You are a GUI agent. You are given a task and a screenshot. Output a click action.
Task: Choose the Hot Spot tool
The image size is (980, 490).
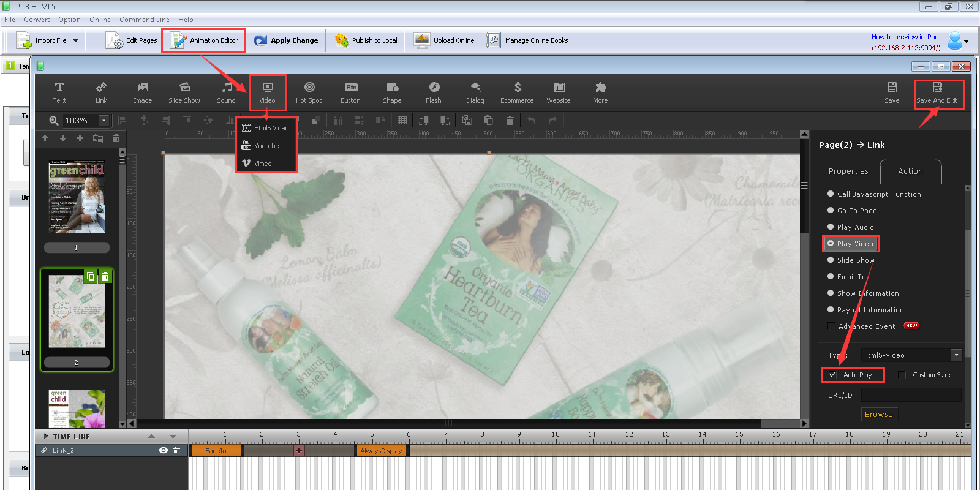tap(309, 93)
